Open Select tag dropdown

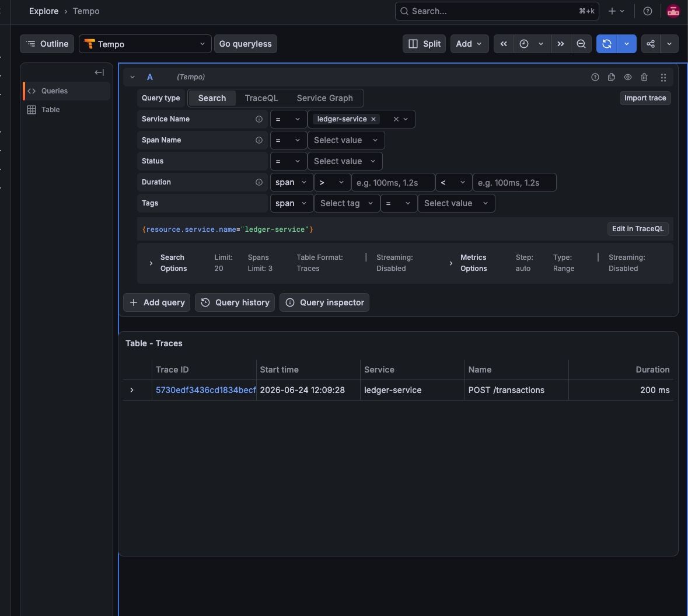347,203
